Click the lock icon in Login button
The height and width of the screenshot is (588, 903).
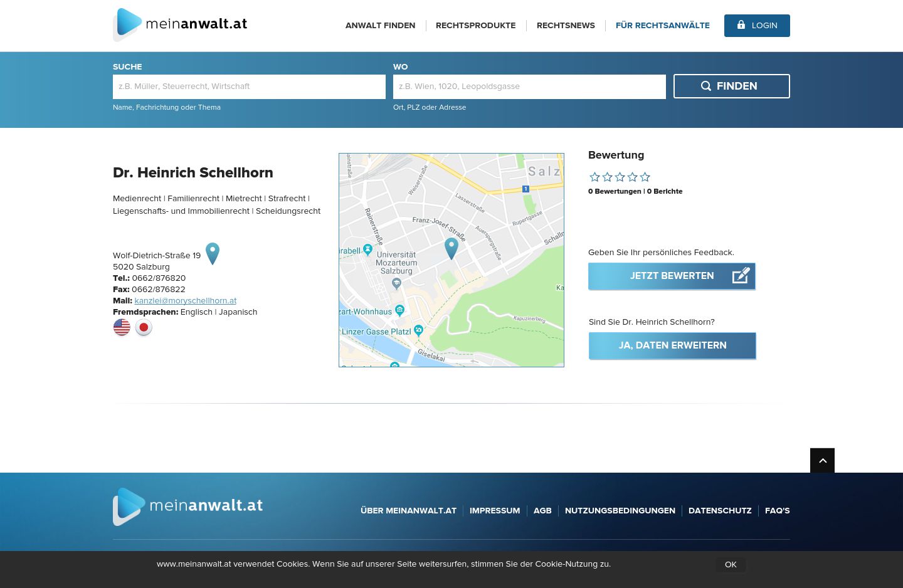click(741, 25)
